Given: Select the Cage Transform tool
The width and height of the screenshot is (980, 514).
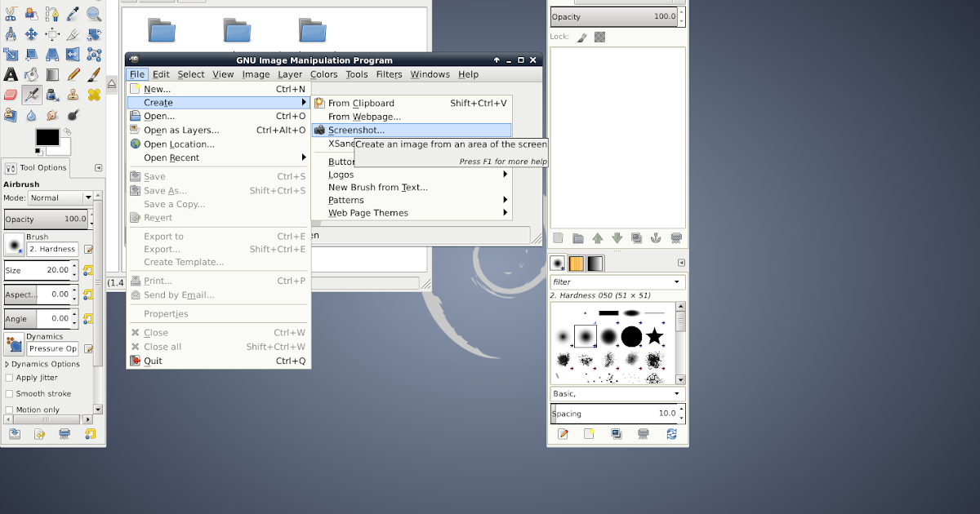Looking at the screenshot, I should coord(94,54).
